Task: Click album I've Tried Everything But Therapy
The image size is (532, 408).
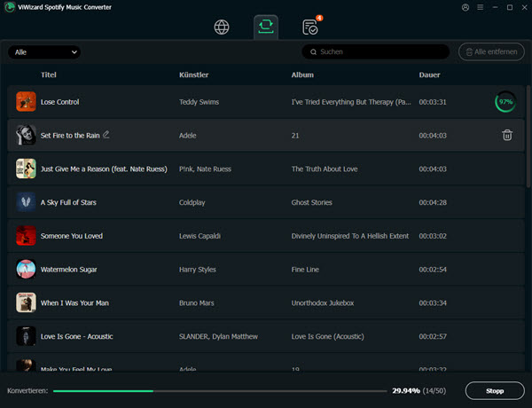Action: [x=351, y=102]
